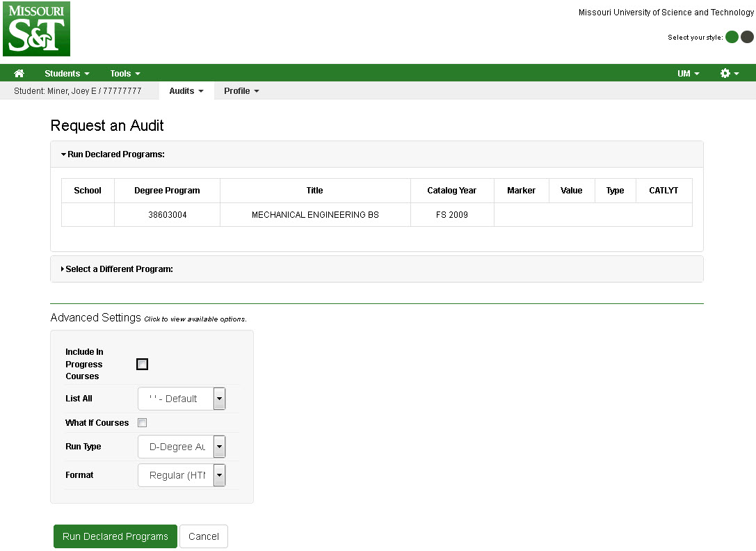Click the Missouri S&T logo
756x551 pixels.
[37, 29]
